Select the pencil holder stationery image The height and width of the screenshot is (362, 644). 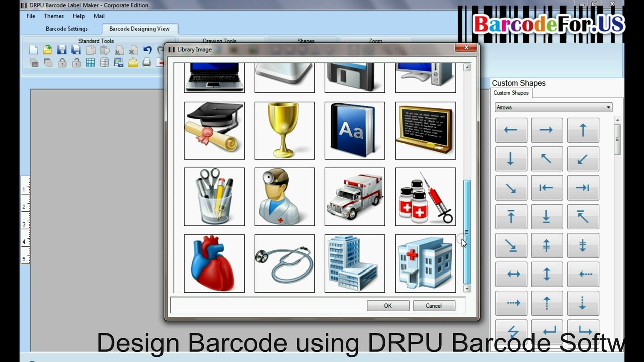[x=214, y=197]
